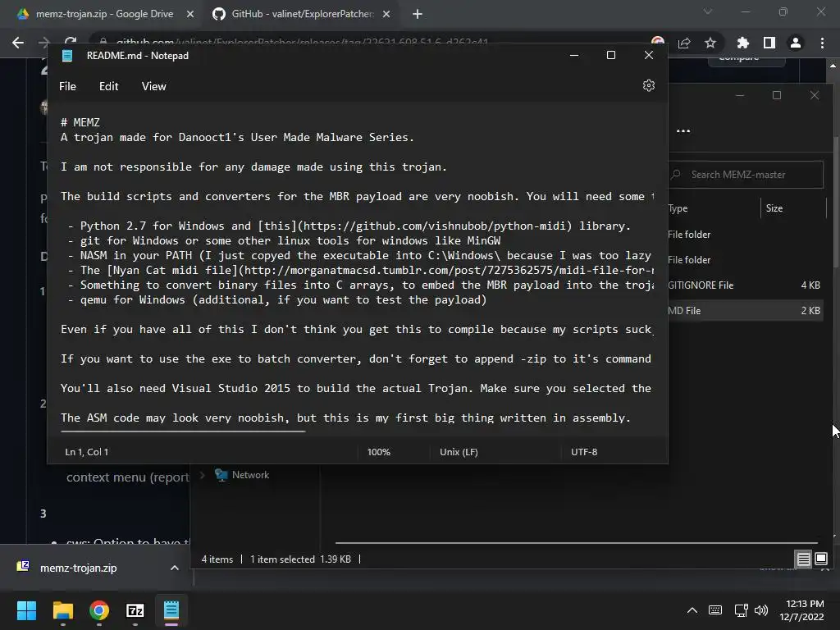Close the GitHub ExplorerPatcher tab
This screenshot has height=630, width=840.
(386, 15)
